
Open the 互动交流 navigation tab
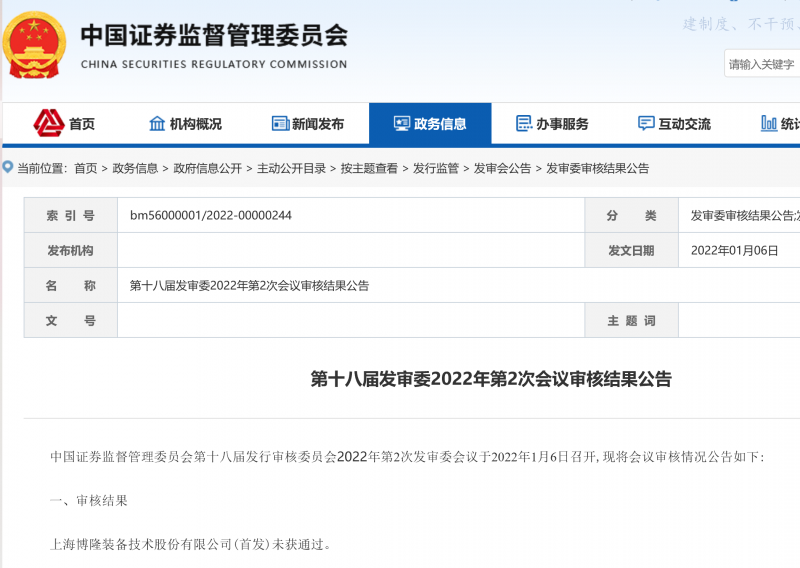point(674,124)
